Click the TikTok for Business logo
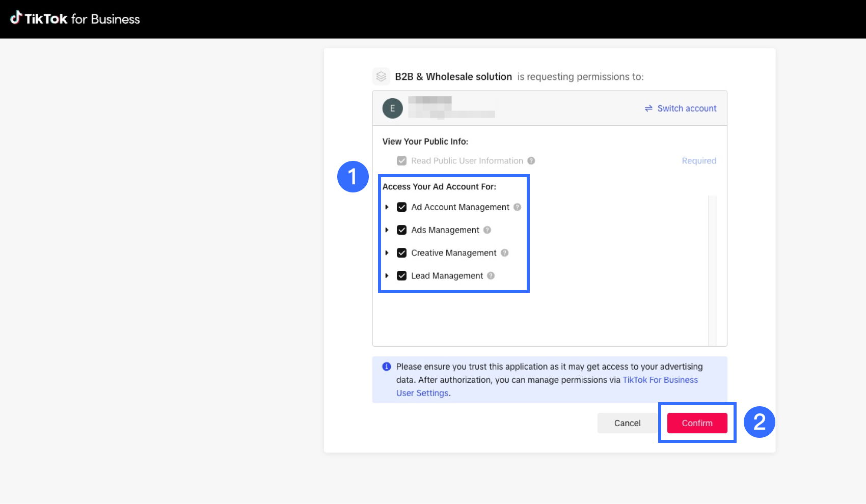The image size is (866, 504). pos(75,19)
